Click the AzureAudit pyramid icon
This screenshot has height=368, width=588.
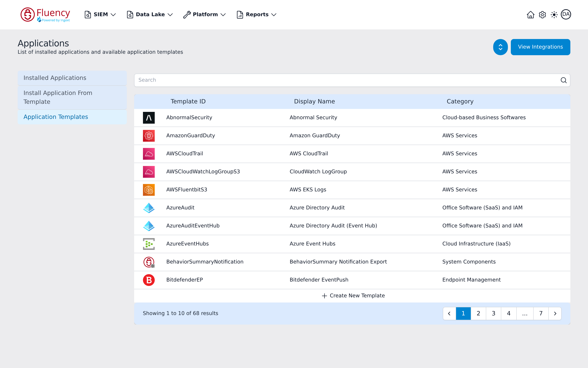point(149,208)
